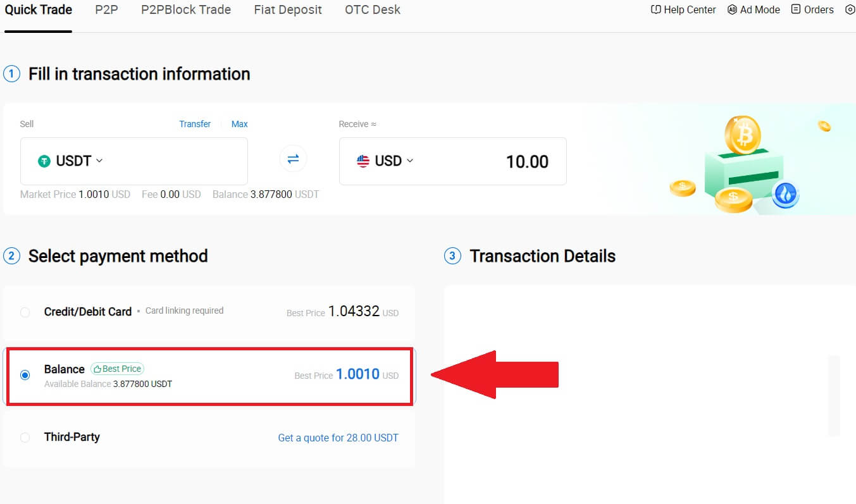Choose Third-Party payment option
The image size is (856, 504).
(25, 437)
